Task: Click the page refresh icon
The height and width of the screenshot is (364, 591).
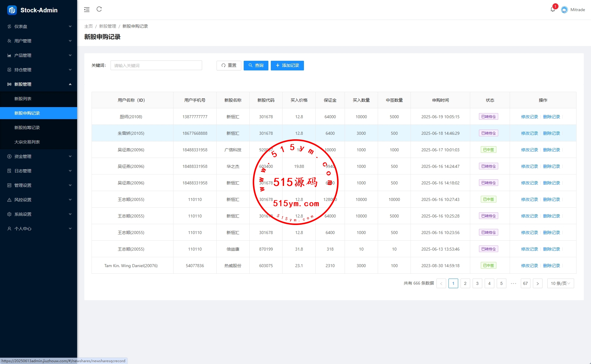Action: 99,9
